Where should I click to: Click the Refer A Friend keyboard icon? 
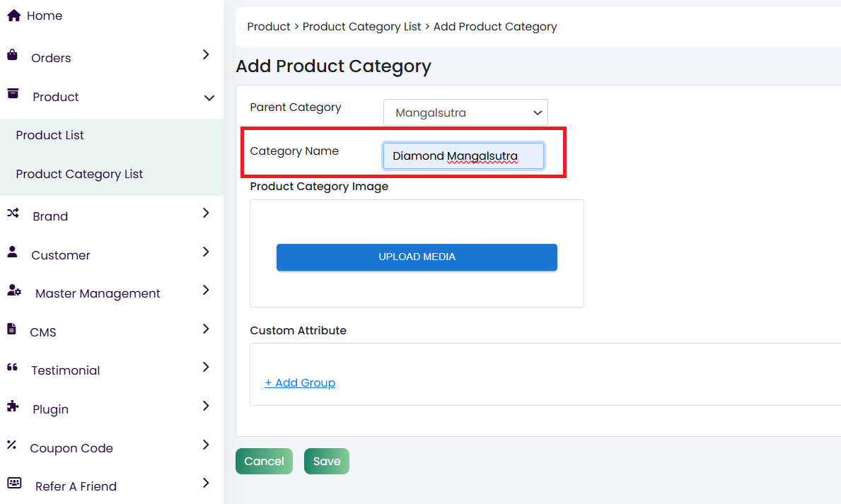pyautogui.click(x=13, y=483)
